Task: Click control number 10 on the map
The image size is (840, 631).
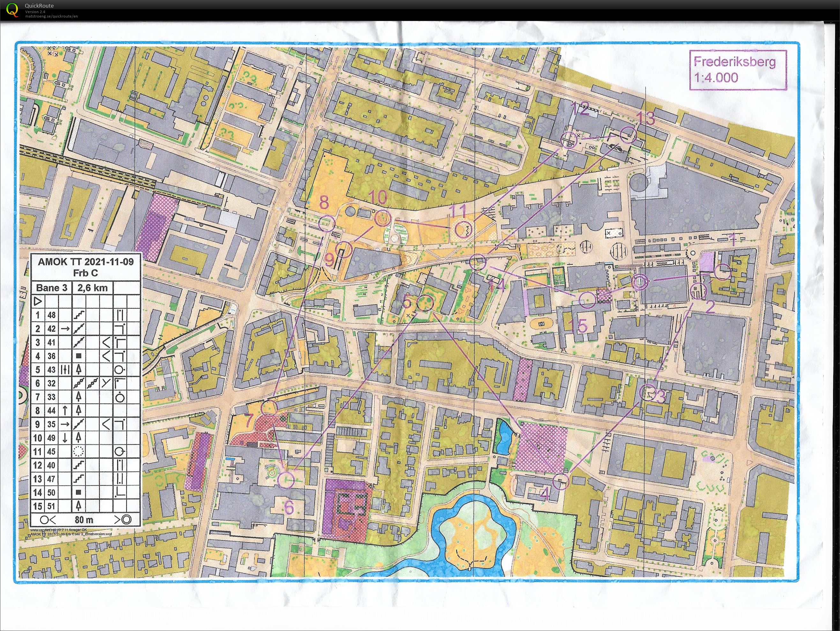Action: [378, 197]
